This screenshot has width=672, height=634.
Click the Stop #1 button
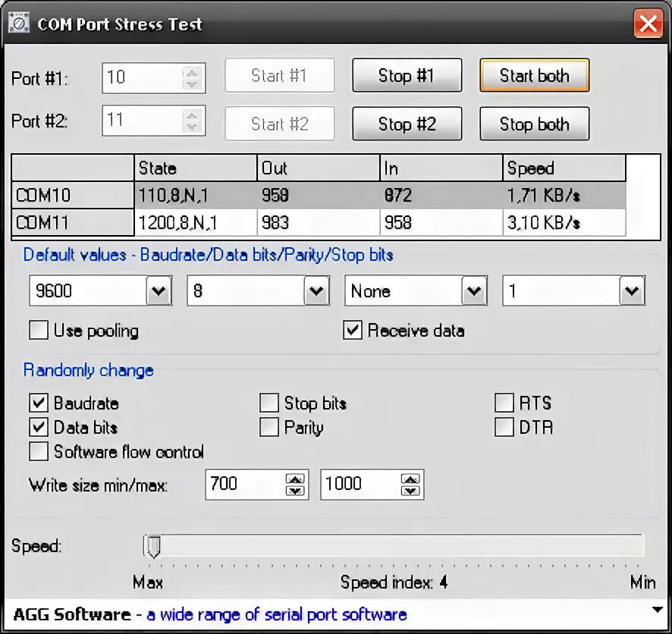click(x=407, y=75)
